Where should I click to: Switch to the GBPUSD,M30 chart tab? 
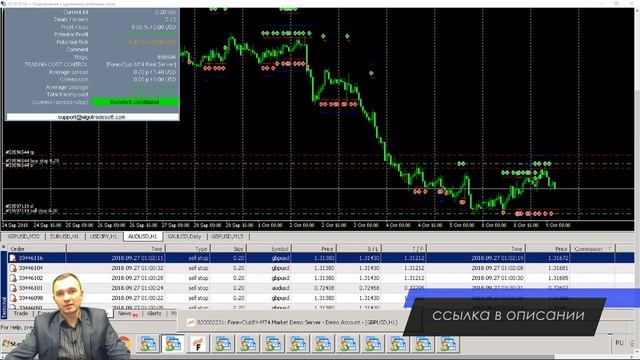(23, 237)
